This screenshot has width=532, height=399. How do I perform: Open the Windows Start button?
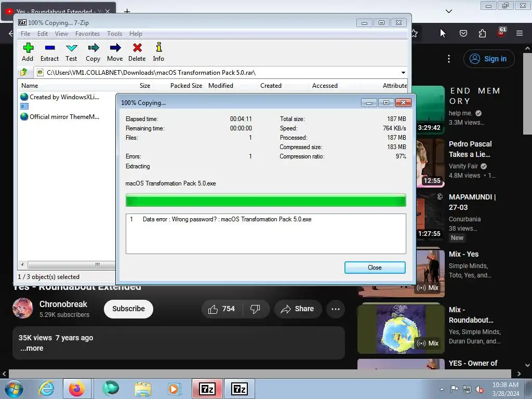(x=14, y=389)
